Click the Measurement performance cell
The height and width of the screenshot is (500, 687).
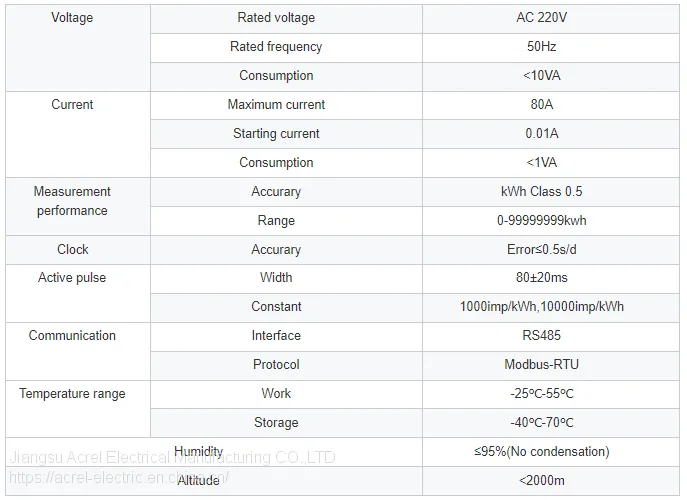click(x=78, y=206)
